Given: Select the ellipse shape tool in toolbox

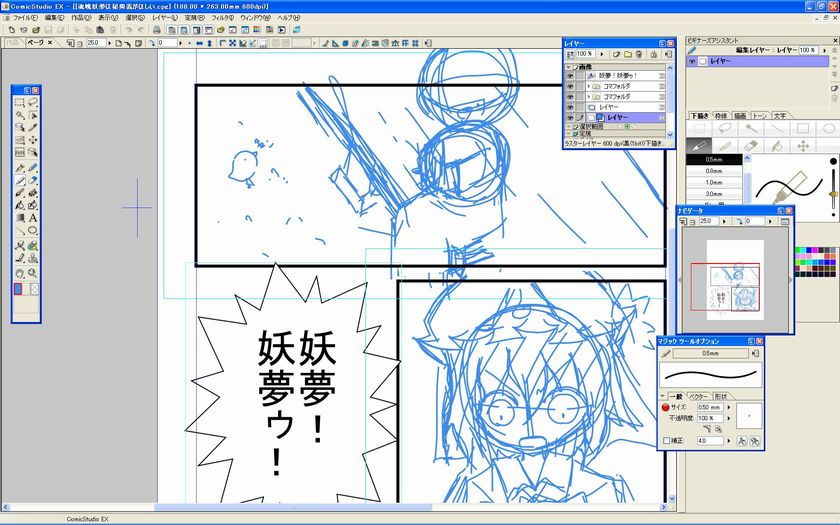Looking at the screenshot, I should pos(33,231).
